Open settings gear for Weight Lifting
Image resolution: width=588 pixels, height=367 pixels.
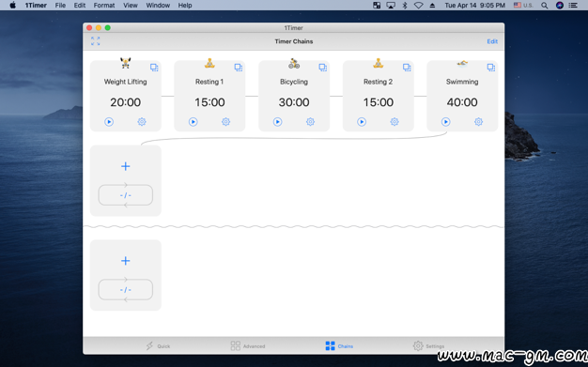coord(142,122)
